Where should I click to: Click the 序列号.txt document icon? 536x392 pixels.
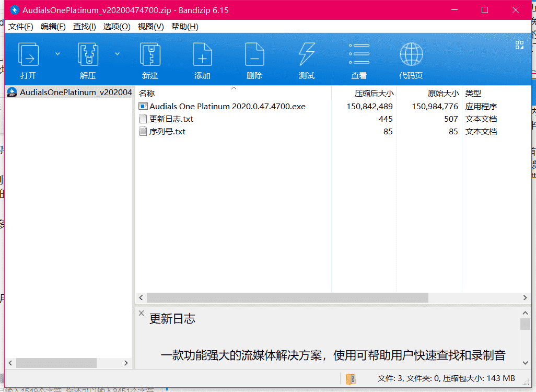143,132
